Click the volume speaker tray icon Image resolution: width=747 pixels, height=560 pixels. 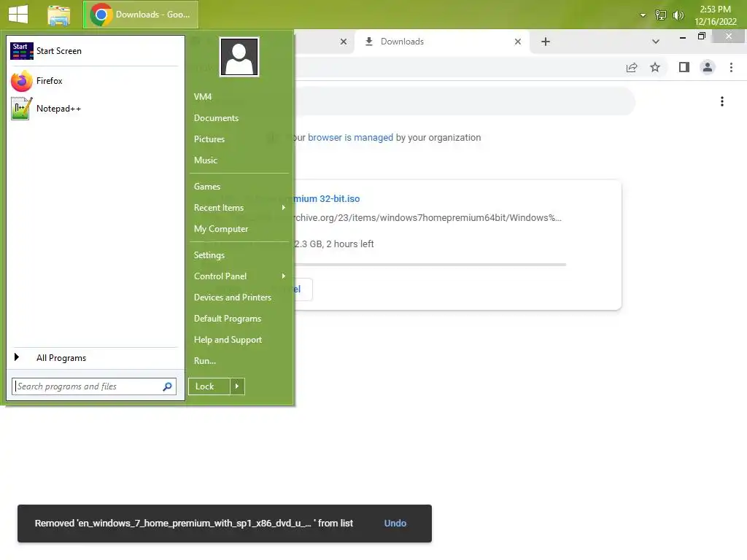[678, 15]
